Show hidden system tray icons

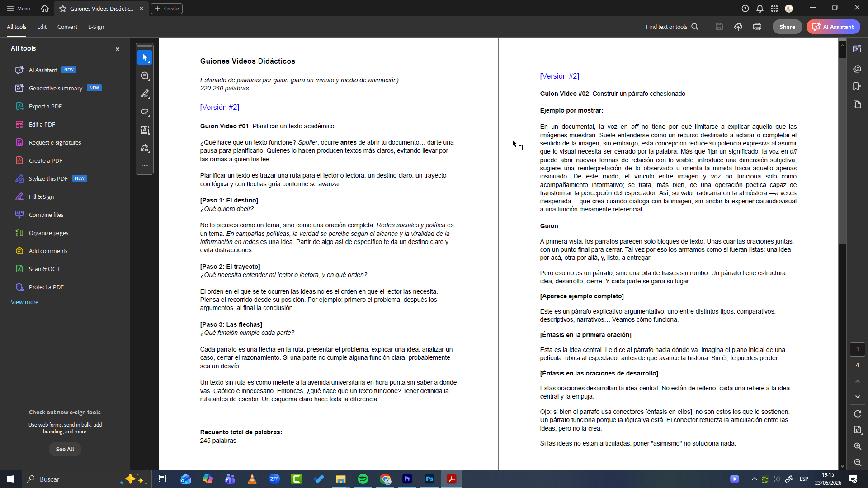click(x=754, y=479)
